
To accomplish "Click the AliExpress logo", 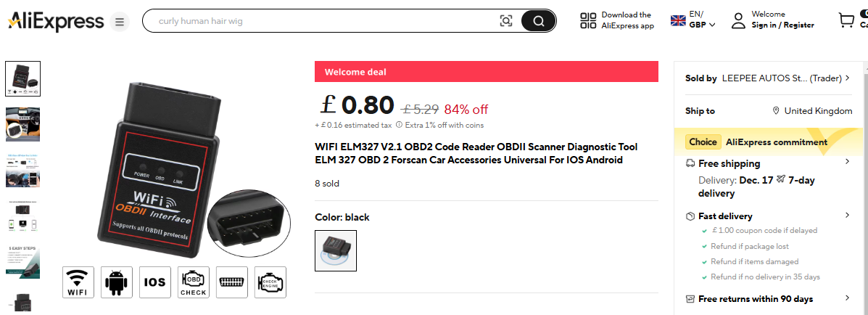I will pyautogui.click(x=55, y=21).
